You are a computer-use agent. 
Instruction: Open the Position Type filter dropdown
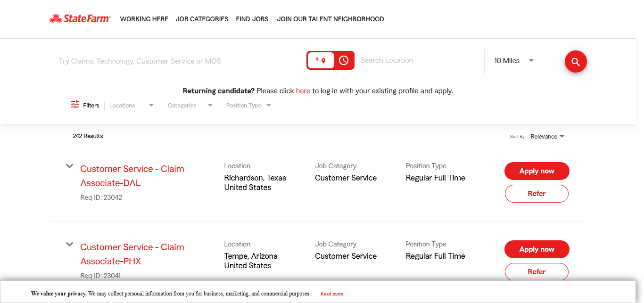tap(248, 106)
